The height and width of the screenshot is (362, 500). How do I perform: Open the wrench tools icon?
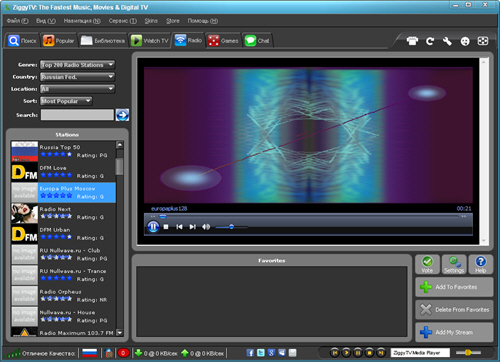tap(447, 41)
